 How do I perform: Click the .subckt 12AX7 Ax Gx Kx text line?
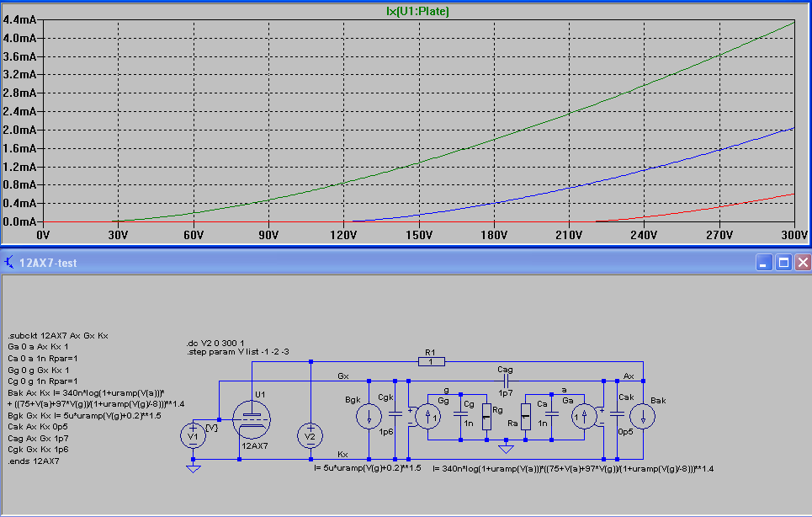click(x=58, y=336)
